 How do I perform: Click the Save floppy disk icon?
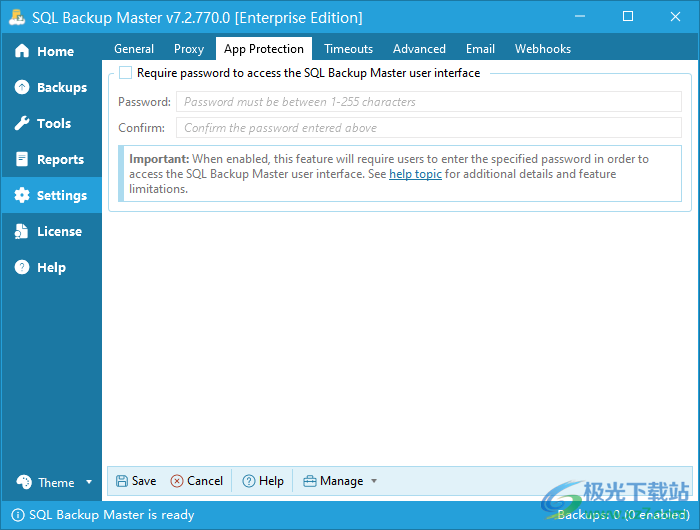click(x=122, y=481)
